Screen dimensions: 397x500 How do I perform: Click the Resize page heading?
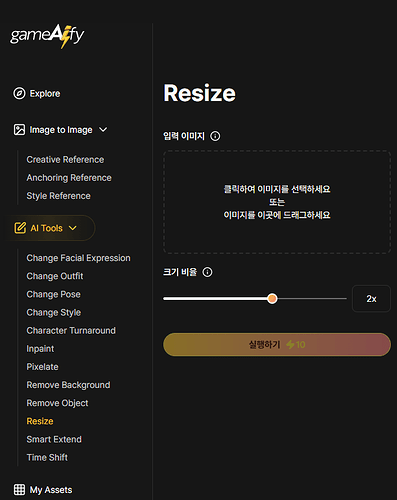(x=200, y=93)
